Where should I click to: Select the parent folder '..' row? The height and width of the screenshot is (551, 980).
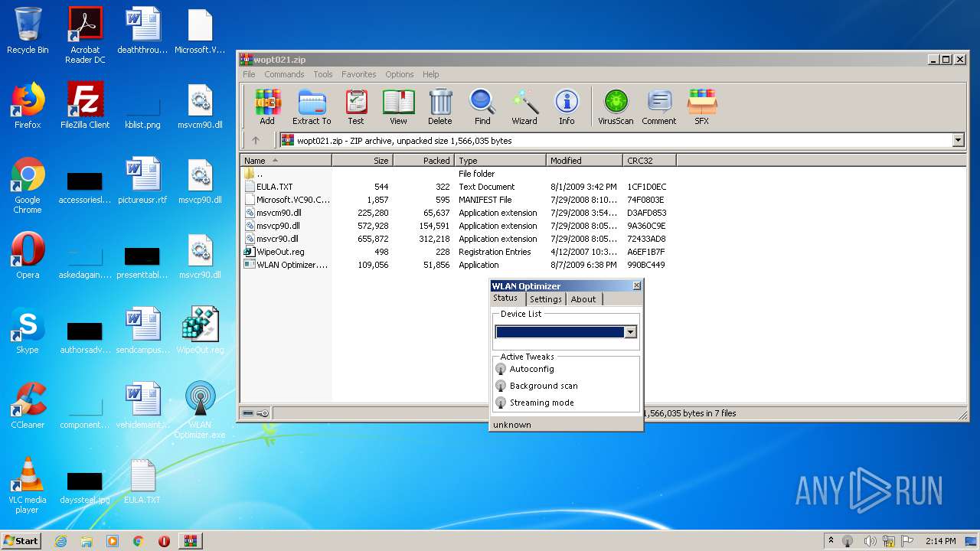(456, 174)
